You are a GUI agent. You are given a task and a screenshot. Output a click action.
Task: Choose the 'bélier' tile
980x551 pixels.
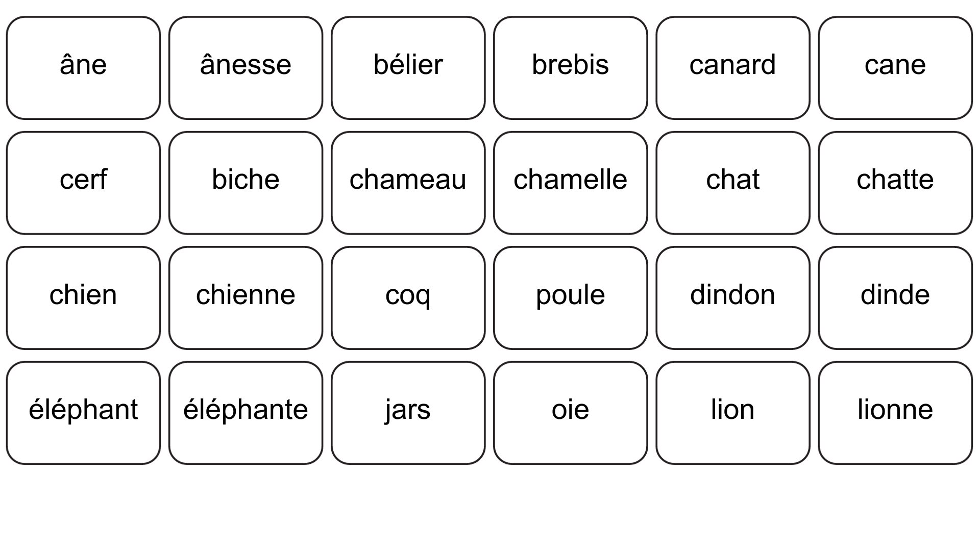point(408,68)
